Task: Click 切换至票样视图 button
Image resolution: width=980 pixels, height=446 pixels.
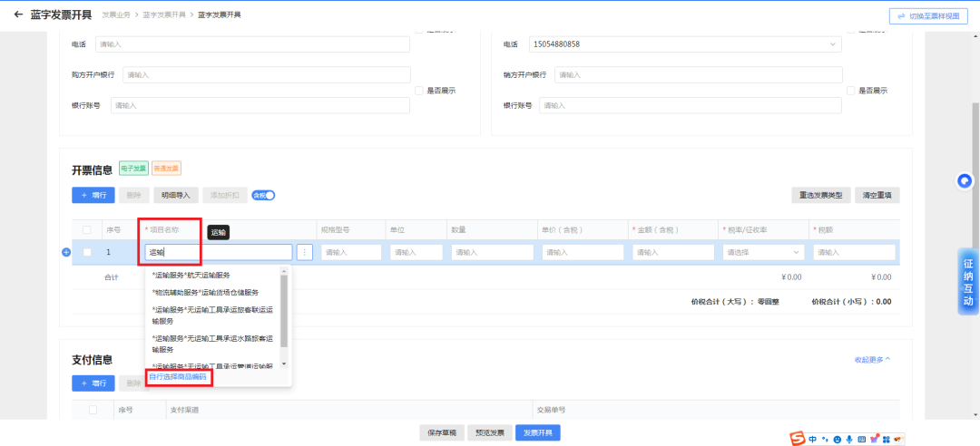Action: click(929, 16)
